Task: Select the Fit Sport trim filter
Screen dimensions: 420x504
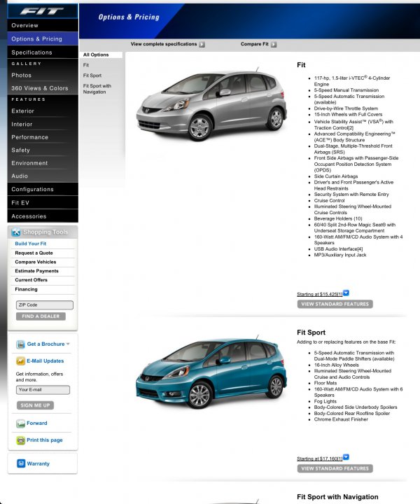Action: point(92,76)
